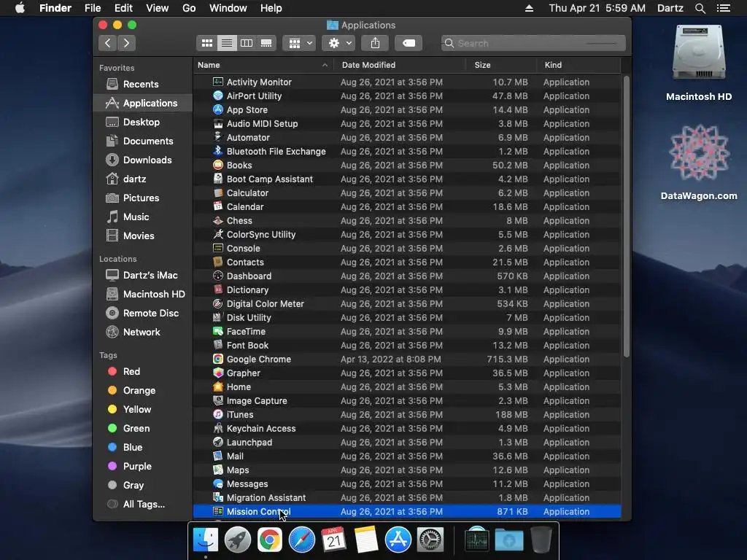Click the Share toolbar button
747x560 pixels.
pyautogui.click(x=376, y=43)
